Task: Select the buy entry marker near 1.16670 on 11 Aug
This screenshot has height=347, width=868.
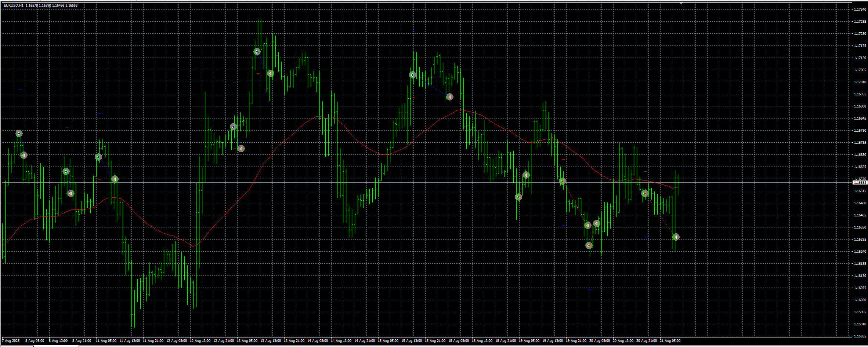Action: (x=98, y=157)
